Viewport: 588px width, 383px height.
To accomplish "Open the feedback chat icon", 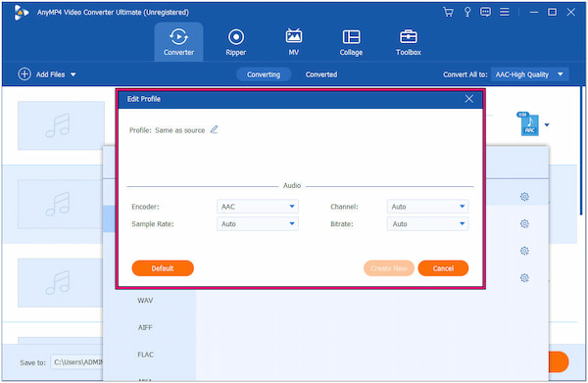I will click(x=485, y=12).
